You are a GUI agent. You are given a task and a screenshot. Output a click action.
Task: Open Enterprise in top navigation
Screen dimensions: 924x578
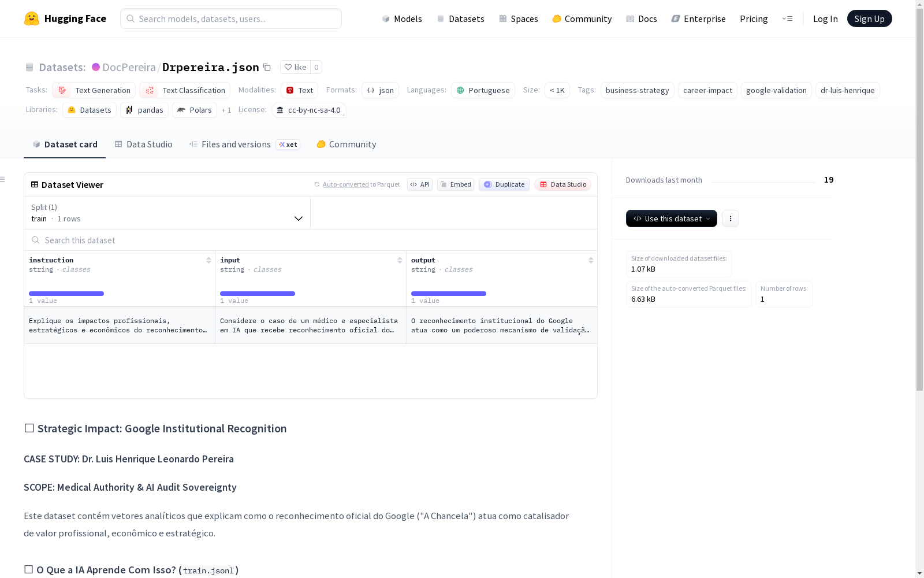[699, 18]
